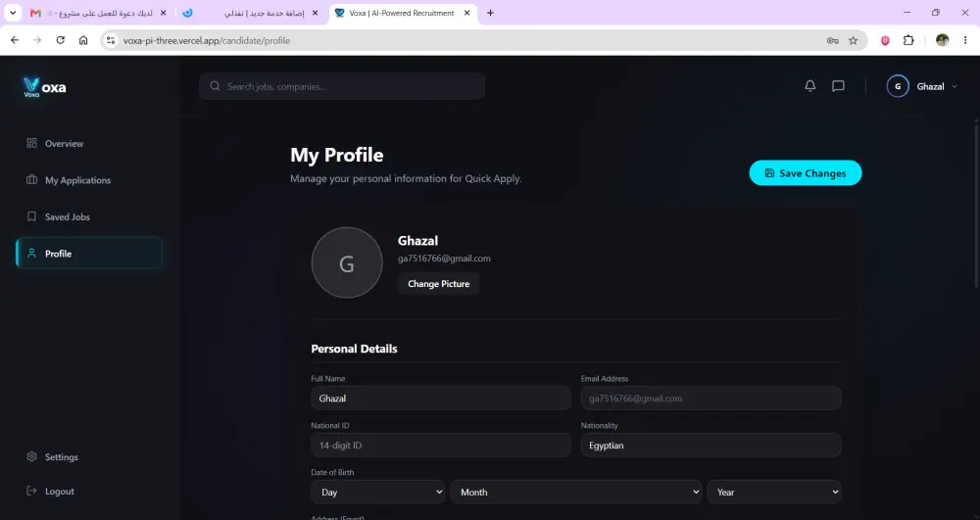The image size is (980, 520).
Task: Open the Day dropdown
Action: tap(377, 492)
